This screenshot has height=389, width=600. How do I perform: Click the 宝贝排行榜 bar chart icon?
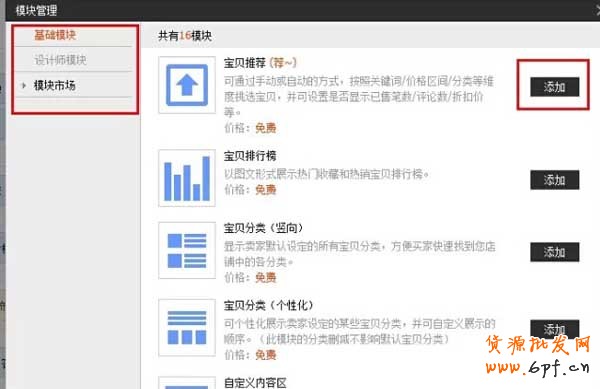(187, 178)
